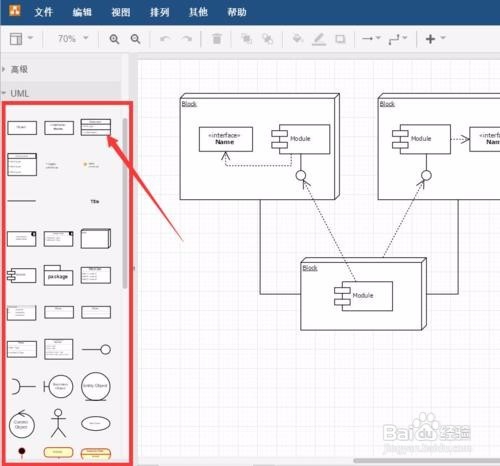
Task: Toggle the shadow icon in toolbar
Action: click(x=340, y=39)
